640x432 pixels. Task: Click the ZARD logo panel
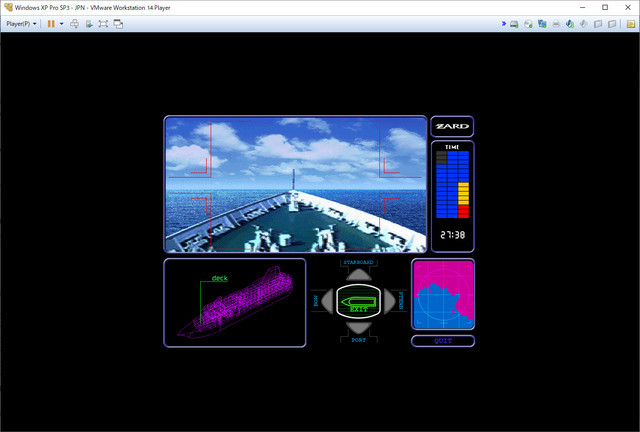coord(452,126)
